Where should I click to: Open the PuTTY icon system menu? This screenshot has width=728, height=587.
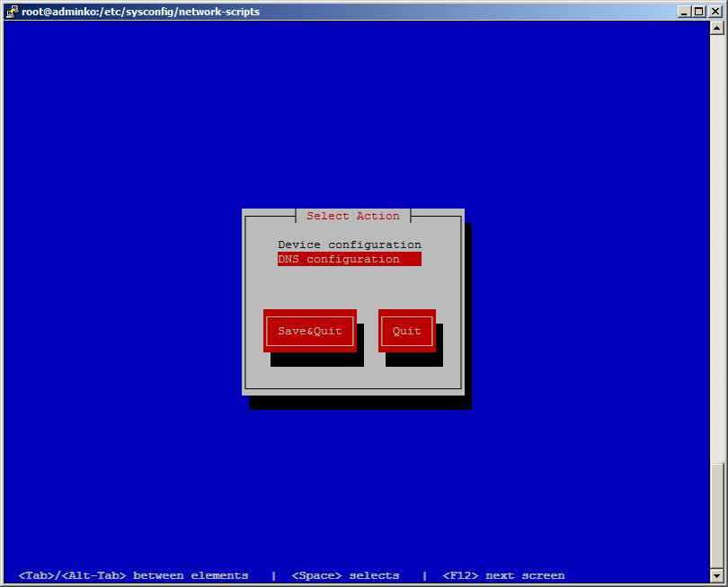click(12, 11)
